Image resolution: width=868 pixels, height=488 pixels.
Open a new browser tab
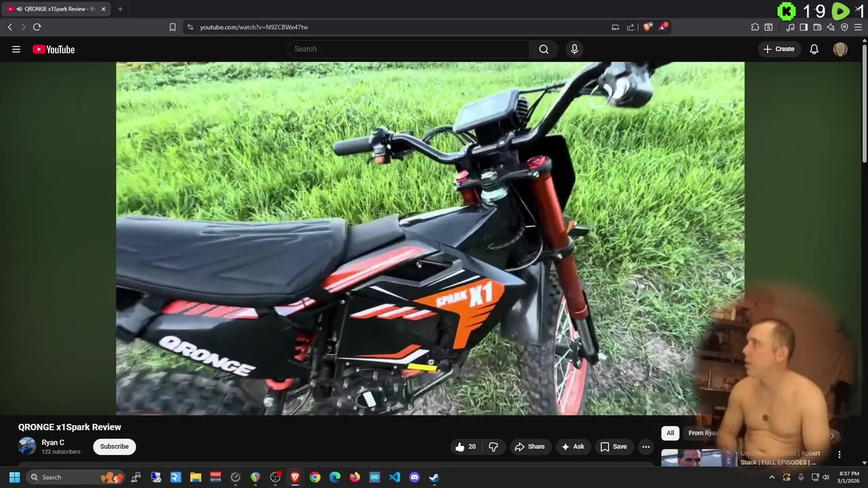pyautogui.click(x=120, y=9)
